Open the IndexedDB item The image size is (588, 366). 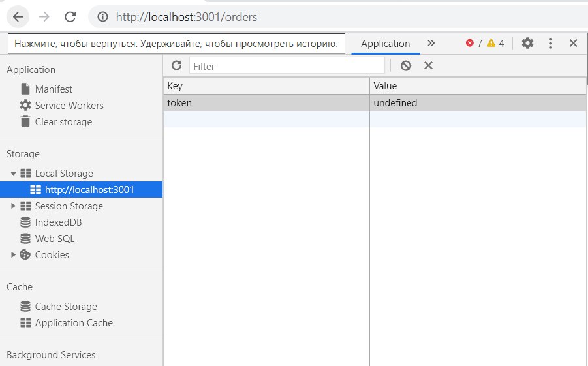tap(58, 222)
